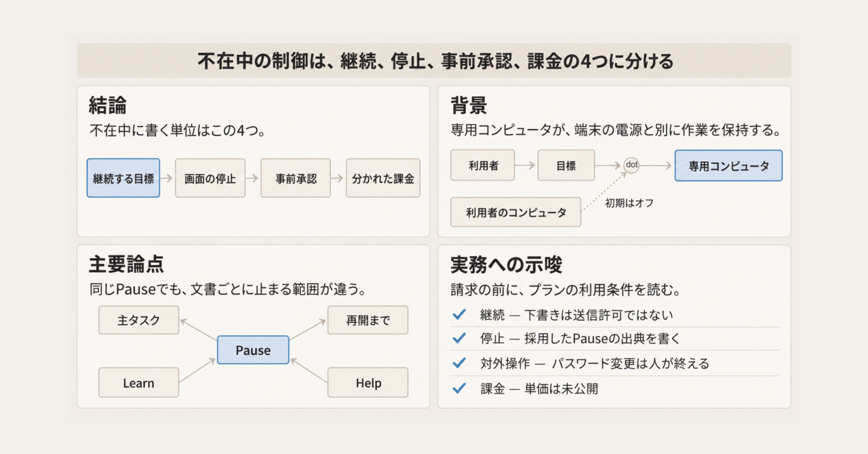This screenshot has height=454, width=868.
Task: Click the 継続する目標 box
Action: [123, 178]
